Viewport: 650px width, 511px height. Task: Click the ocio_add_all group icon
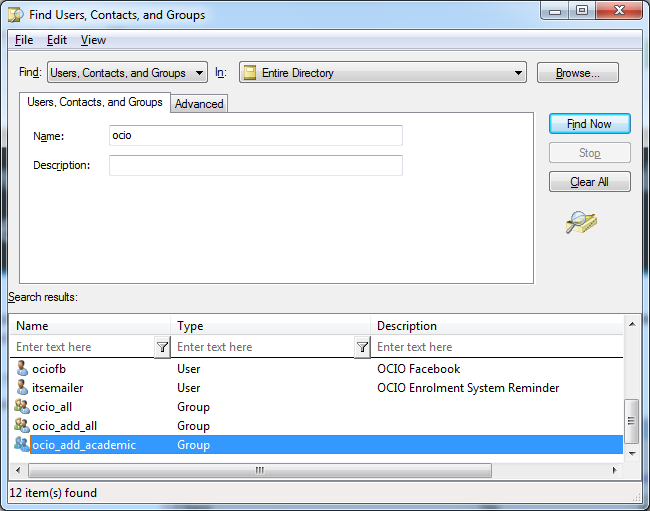pyautogui.click(x=22, y=426)
